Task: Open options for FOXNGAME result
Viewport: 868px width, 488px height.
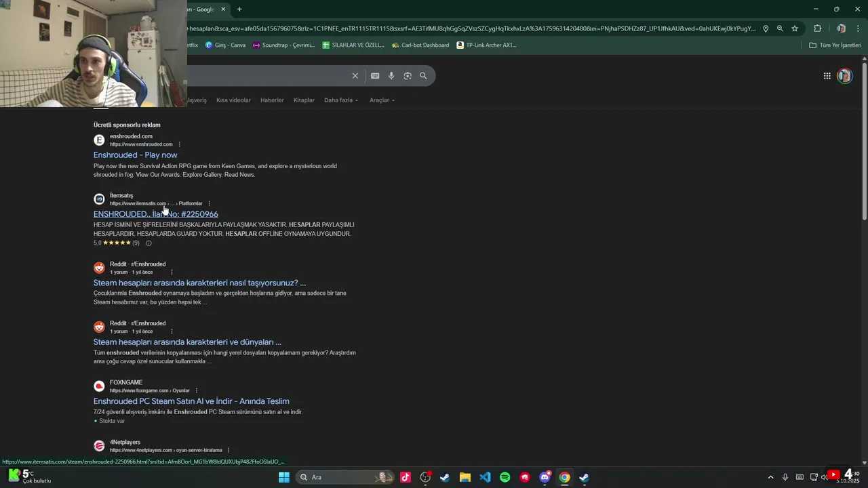Action: click(197, 390)
